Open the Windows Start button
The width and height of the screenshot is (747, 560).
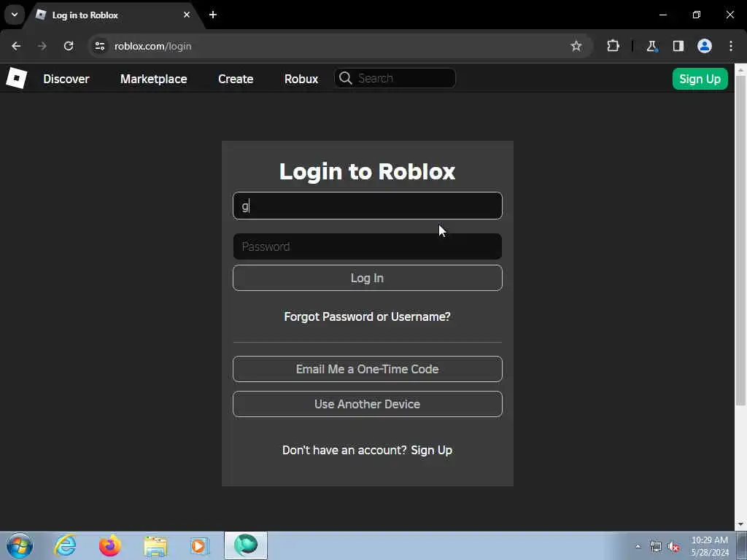tap(20, 545)
